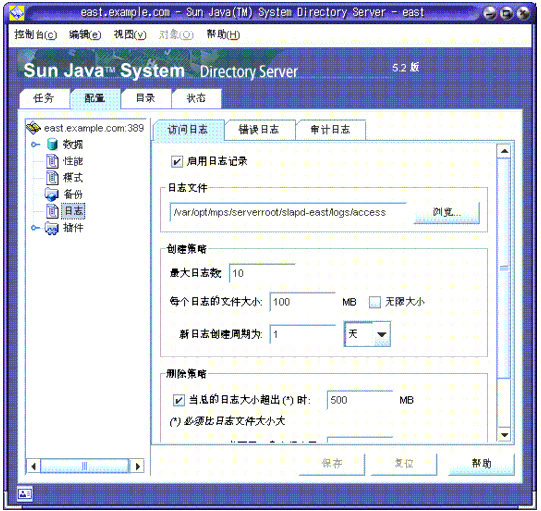Click the database cylinder icon for 数据
Screen dimensions: 541x511
(x=52, y=144)
